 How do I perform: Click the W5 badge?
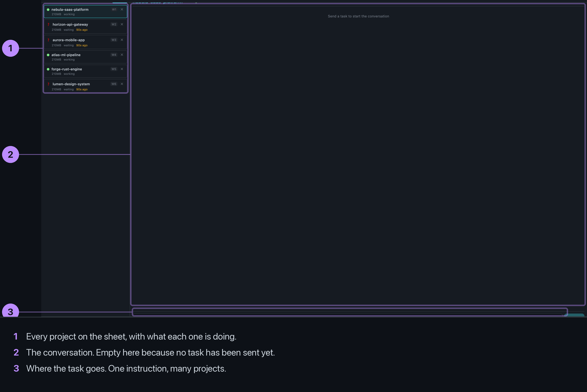point(114,69)
